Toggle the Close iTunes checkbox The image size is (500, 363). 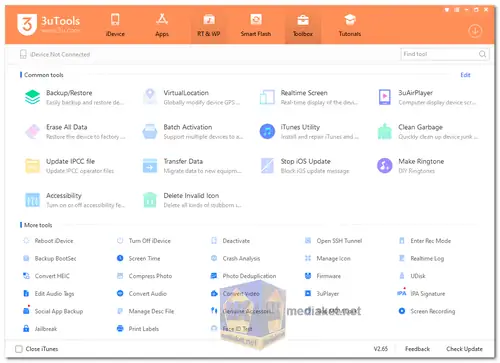pos(19,349)
